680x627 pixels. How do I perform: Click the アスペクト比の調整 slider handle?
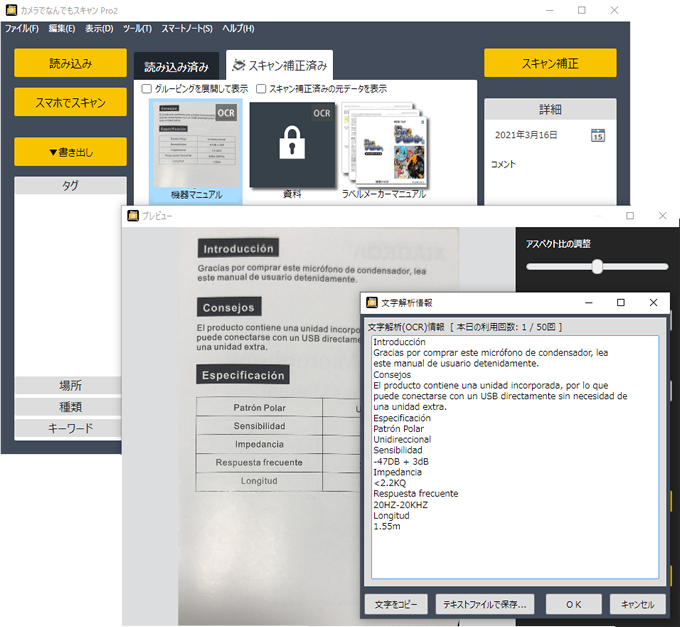[x=597, y=266]
